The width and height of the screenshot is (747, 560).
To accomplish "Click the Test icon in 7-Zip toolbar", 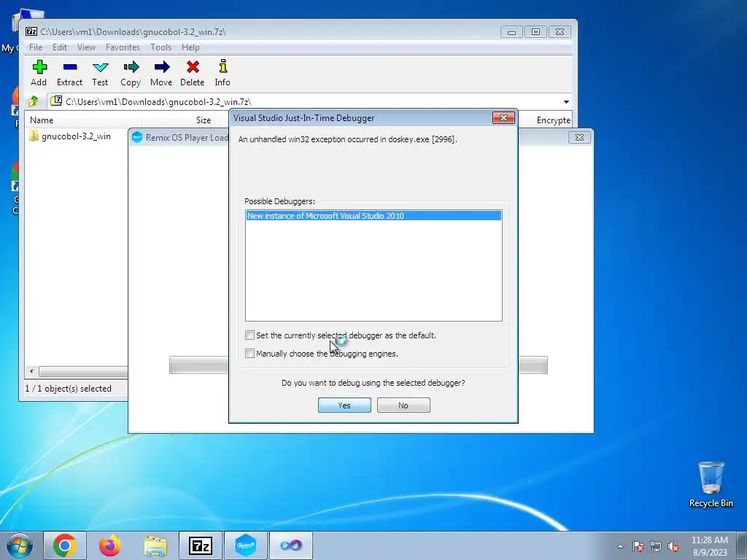I will coord(100,73).
